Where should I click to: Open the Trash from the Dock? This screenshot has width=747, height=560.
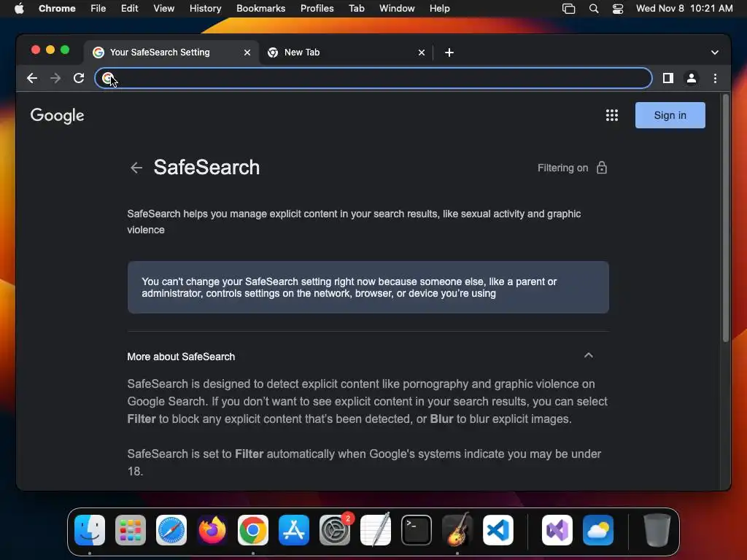click(x=657, y=530)
